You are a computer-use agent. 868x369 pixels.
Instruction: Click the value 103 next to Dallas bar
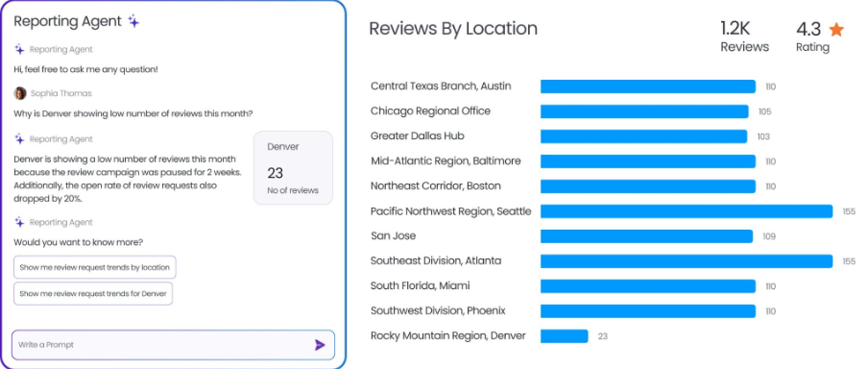pyautogui.click(x=763, y=136)
